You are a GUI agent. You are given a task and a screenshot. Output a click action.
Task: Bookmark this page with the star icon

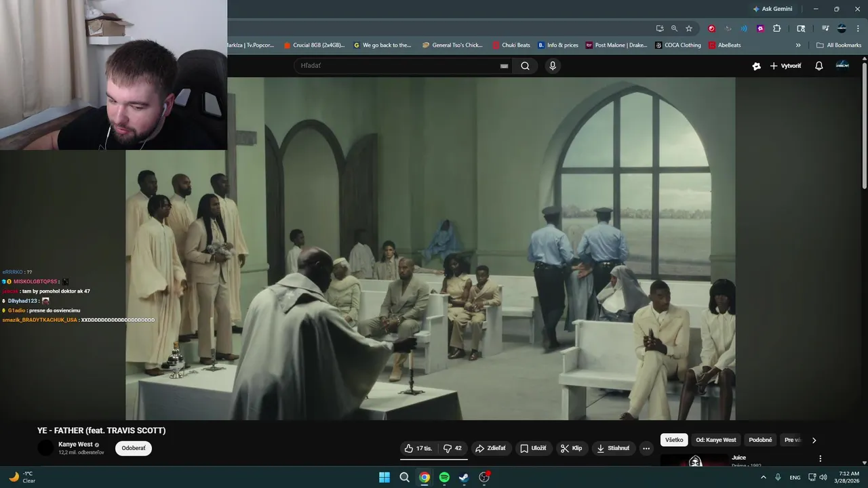click(689, 28)
